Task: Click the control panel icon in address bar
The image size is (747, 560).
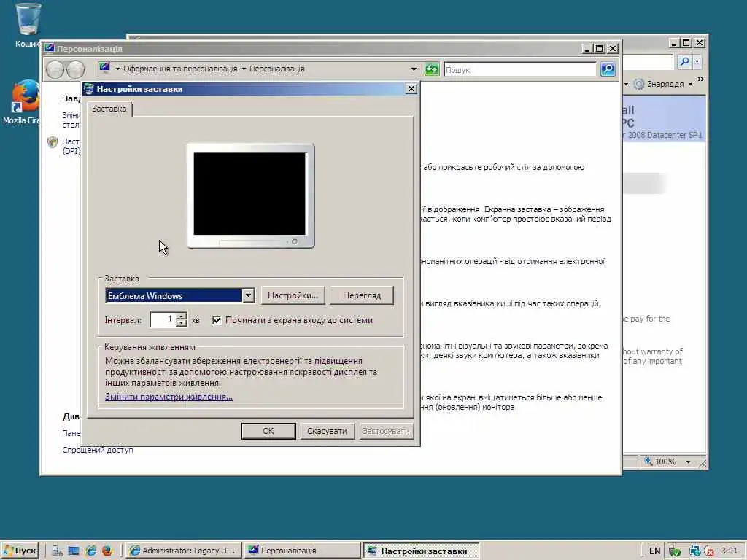Action: pyautogui.click(x=104, y=68)
